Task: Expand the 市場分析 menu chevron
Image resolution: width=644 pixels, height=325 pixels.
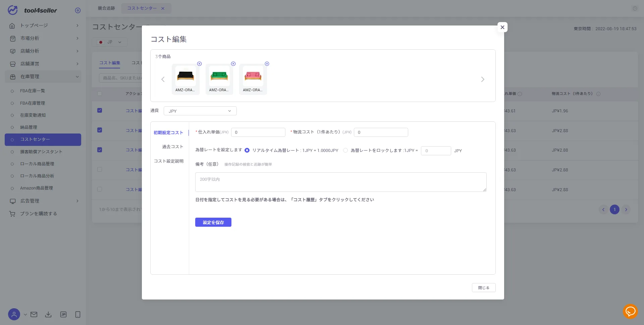Action: [x=77, y=38]
